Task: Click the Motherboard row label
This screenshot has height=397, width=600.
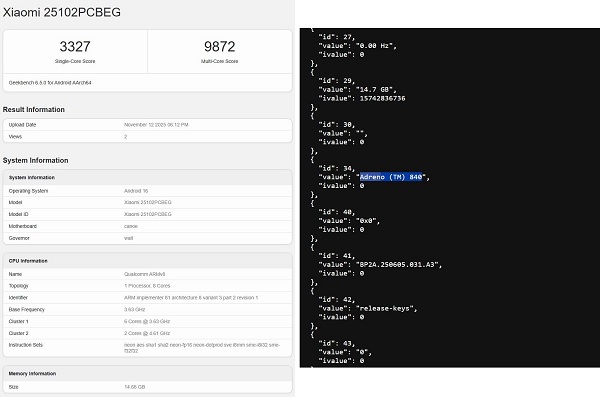Action: (23, 226)
